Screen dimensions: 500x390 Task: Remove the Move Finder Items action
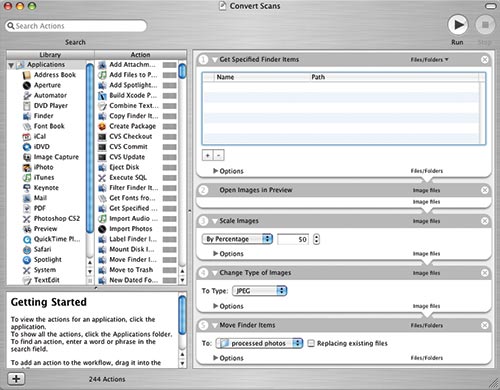485,325
